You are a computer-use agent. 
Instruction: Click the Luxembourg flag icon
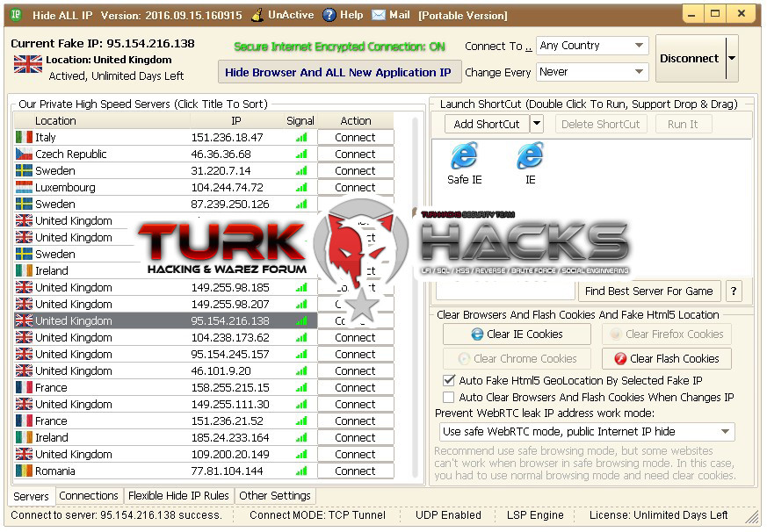[x=24, y=187]
